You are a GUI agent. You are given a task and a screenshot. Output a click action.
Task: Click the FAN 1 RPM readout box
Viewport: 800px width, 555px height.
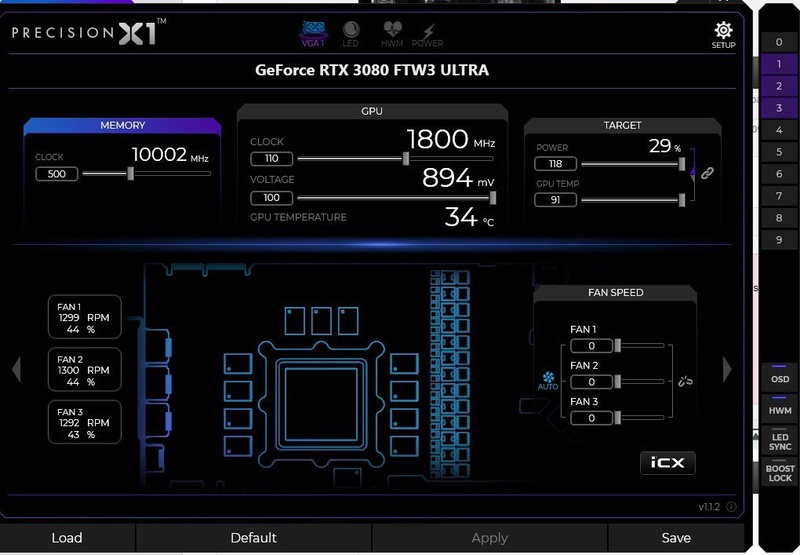tap(85, 317)
